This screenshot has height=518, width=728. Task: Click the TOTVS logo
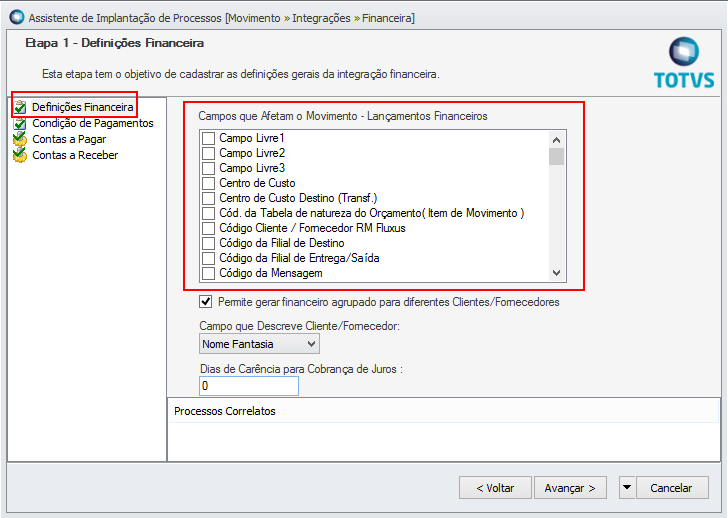click(x=684, y=63)
